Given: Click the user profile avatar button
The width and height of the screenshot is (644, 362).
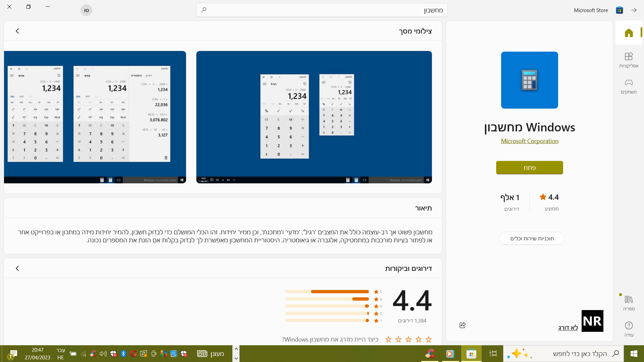Looking at the screenshot, I should (x=86, y=10).
